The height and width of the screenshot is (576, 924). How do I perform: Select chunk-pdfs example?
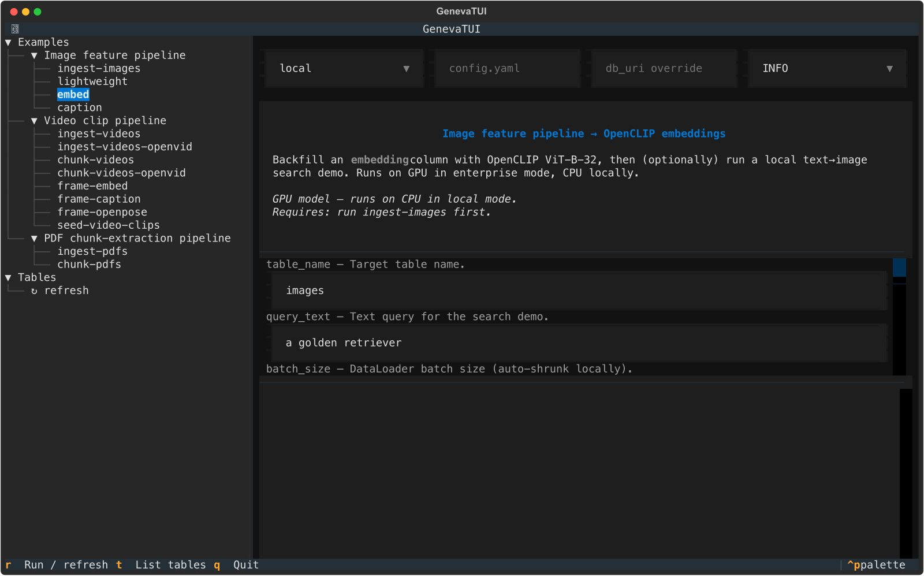pos(90,265)
